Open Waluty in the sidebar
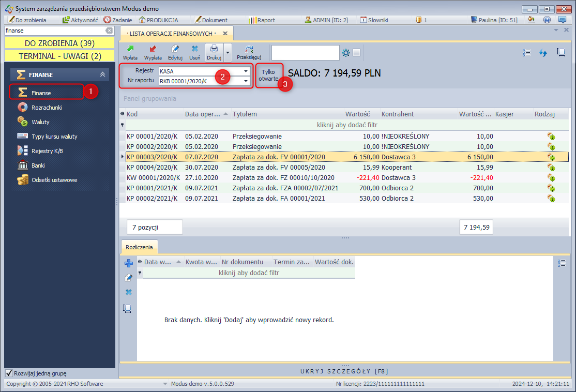 point(40,122)
